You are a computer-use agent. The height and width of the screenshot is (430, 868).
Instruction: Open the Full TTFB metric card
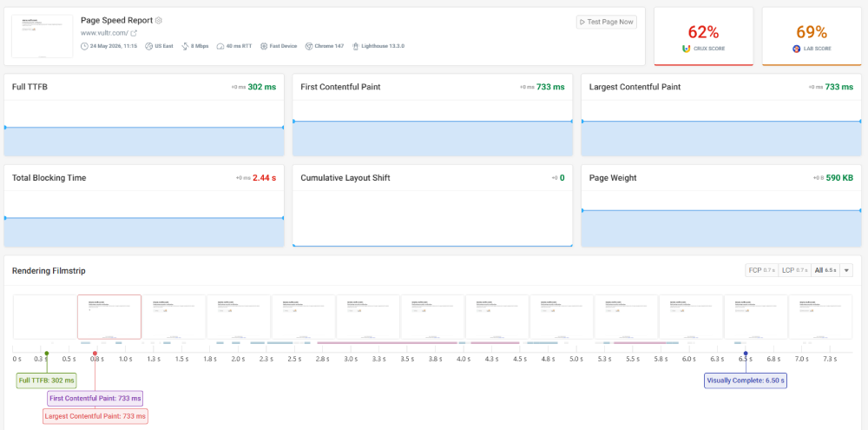144,115
